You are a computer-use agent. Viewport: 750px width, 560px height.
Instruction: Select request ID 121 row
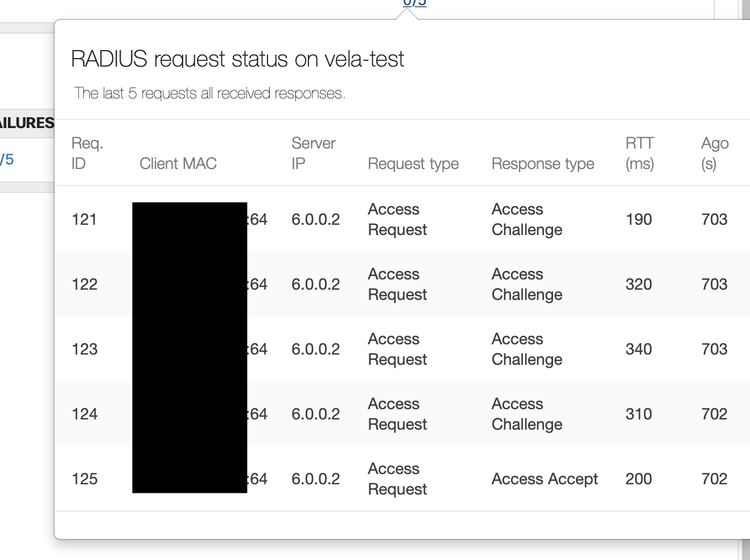point(84,220)
